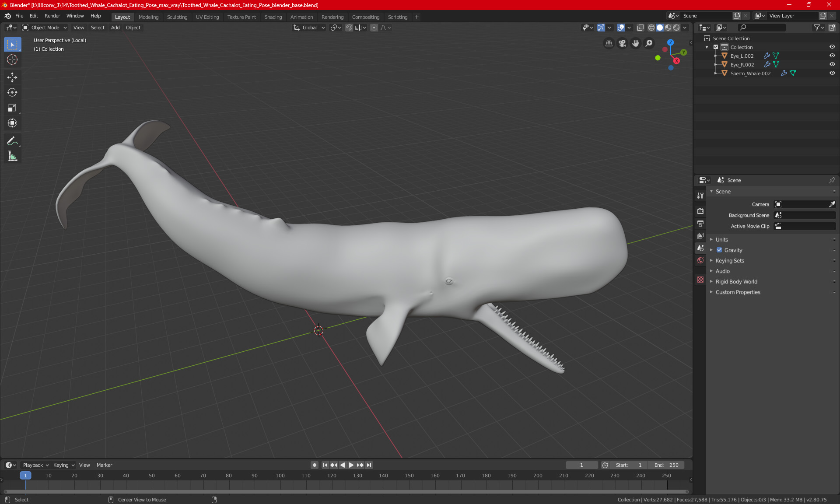Viewport: 840px width, 504px height.
Task: Switch to the Sculpting workspace tab
Action: pyautogui.click(x=177, y=17)
